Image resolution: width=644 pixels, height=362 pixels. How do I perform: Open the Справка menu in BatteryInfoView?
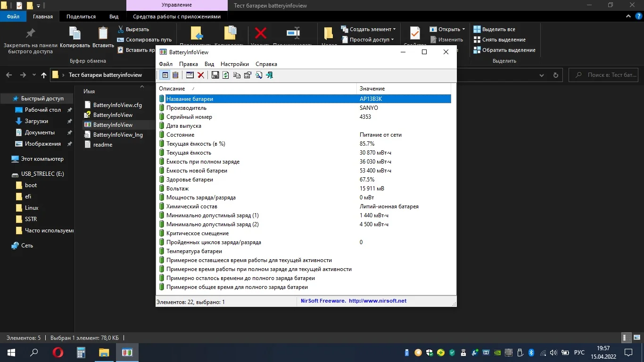point(266,64)
